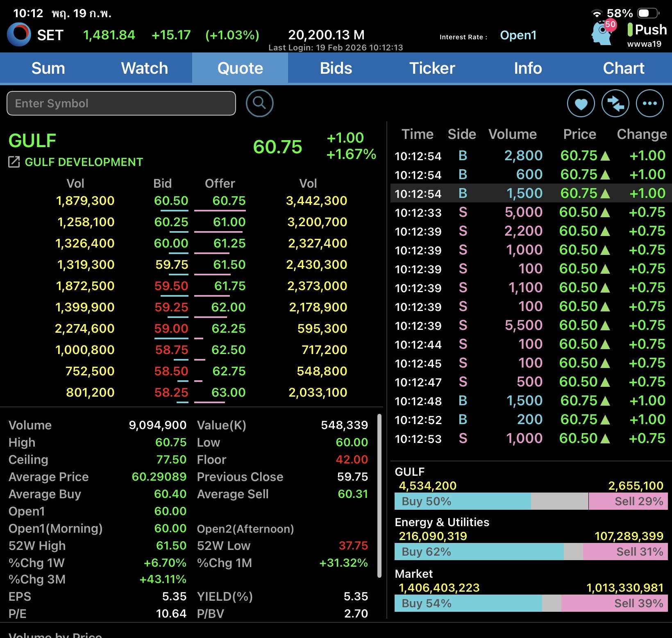Tap the Ceiling value 77.50
Image resolution: width=672 pixels, height=638 pixels.
point(171,460)
